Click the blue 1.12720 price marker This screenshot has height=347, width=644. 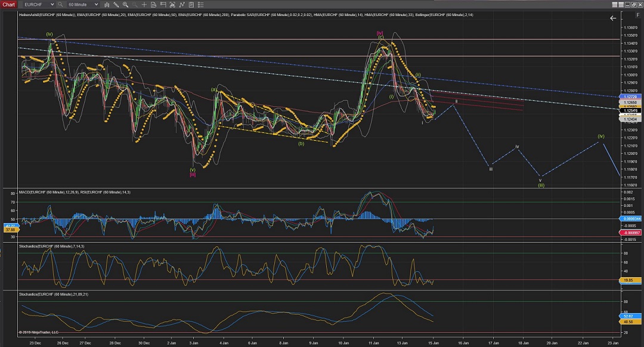pos(630,96)
